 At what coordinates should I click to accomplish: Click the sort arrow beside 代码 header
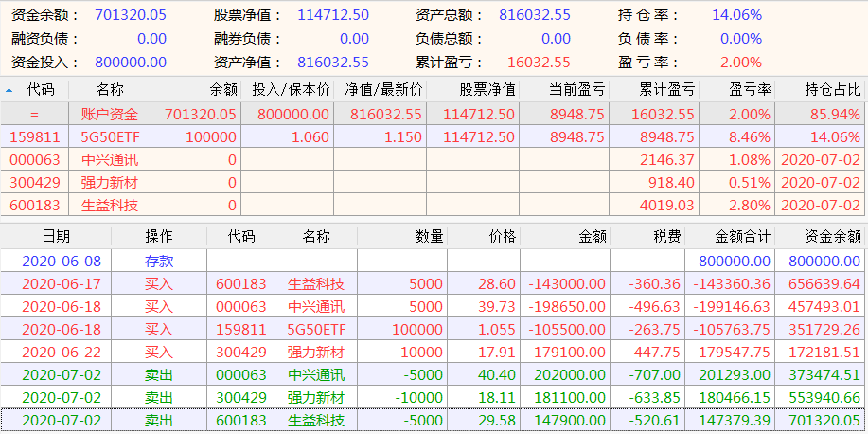[x=9, y=89]
